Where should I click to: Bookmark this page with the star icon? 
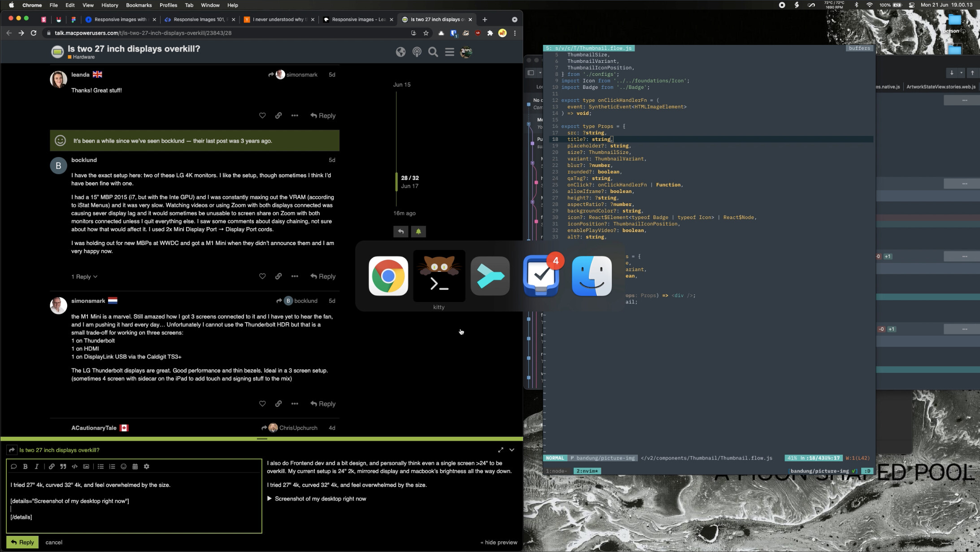[426, 33]
